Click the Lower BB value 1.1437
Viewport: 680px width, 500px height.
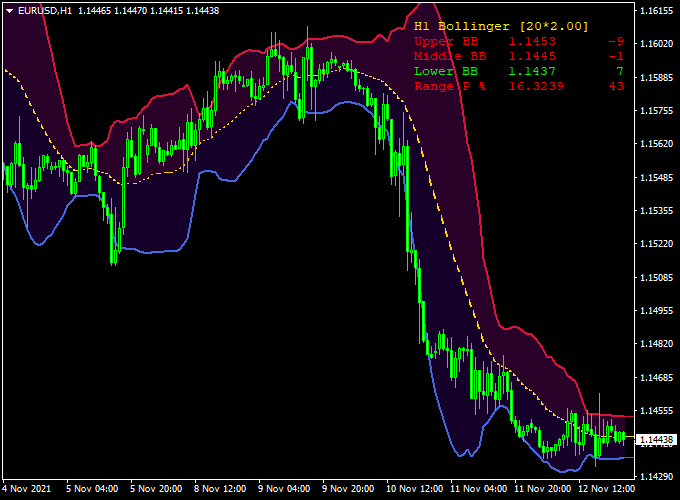532,71
